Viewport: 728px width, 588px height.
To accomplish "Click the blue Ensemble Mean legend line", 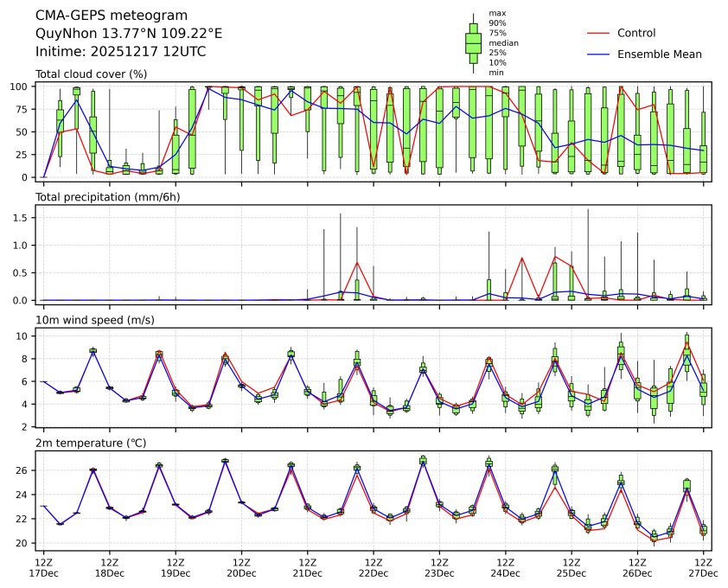I will (599, 54).
